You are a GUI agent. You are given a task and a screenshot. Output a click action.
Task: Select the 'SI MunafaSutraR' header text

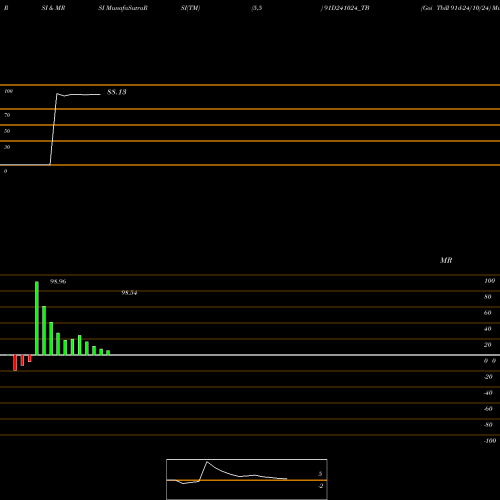click(123, 8)
